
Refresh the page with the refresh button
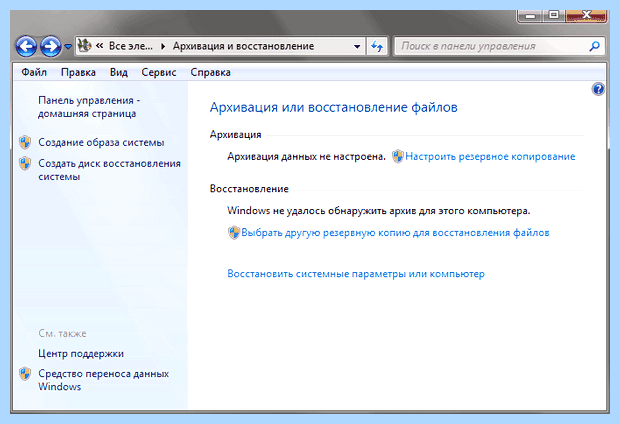click(x=377, y=46)
